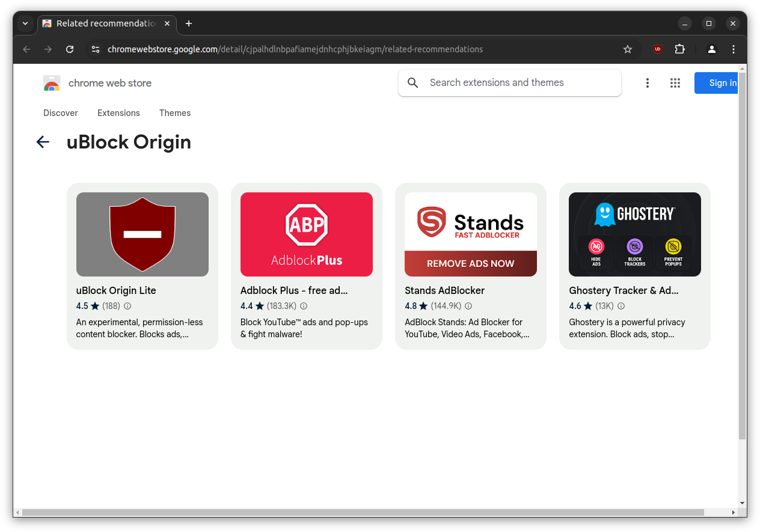Open the three-dot overflow menu beside search
This screenshot has height=532, width=760.
[648, 83]
